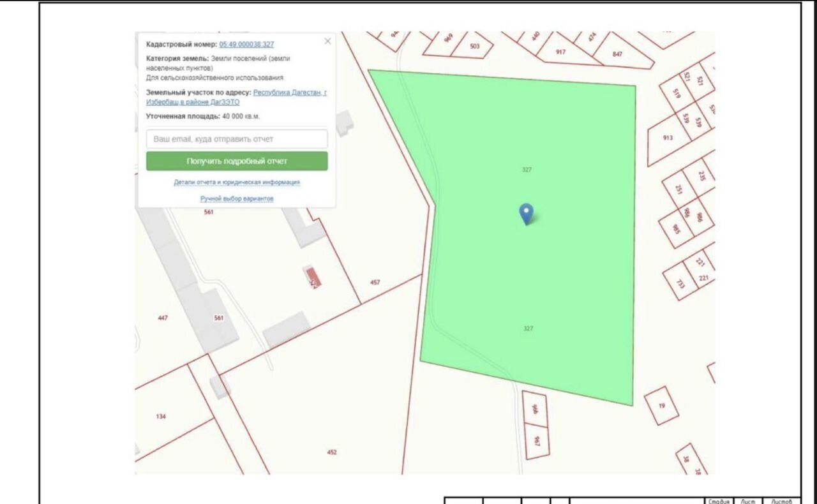Select parcel 917 on the map
Viewport: 817px width, 504px height.
pos(560,52)
